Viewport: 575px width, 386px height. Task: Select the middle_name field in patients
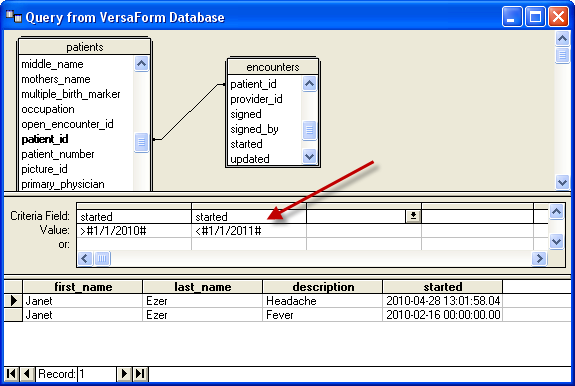coord(52,64)
